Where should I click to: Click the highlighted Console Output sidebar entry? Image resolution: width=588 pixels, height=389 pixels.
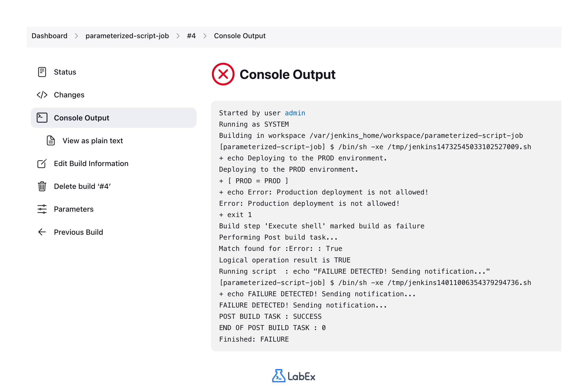(81, 118)
